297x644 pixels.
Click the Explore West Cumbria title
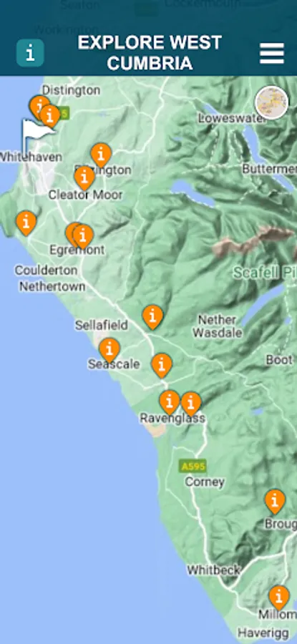click(150, 53)
